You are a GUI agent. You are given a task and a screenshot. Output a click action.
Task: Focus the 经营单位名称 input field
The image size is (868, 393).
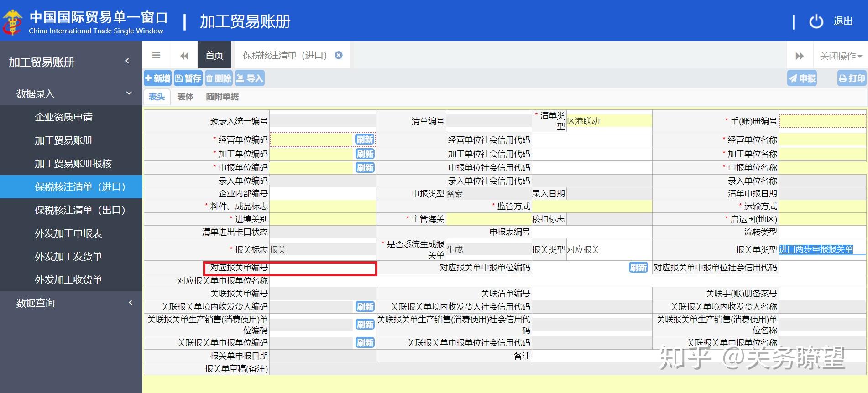(822, 140)
